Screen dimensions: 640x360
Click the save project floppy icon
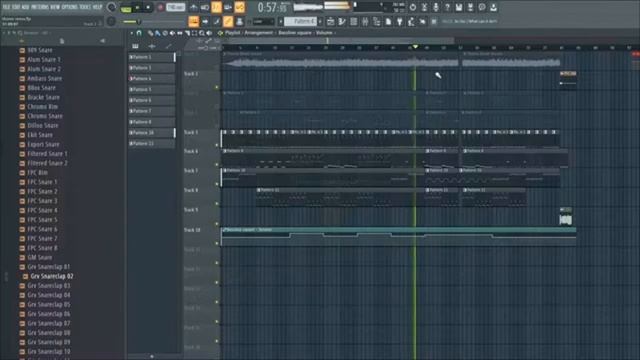[459, 7]
